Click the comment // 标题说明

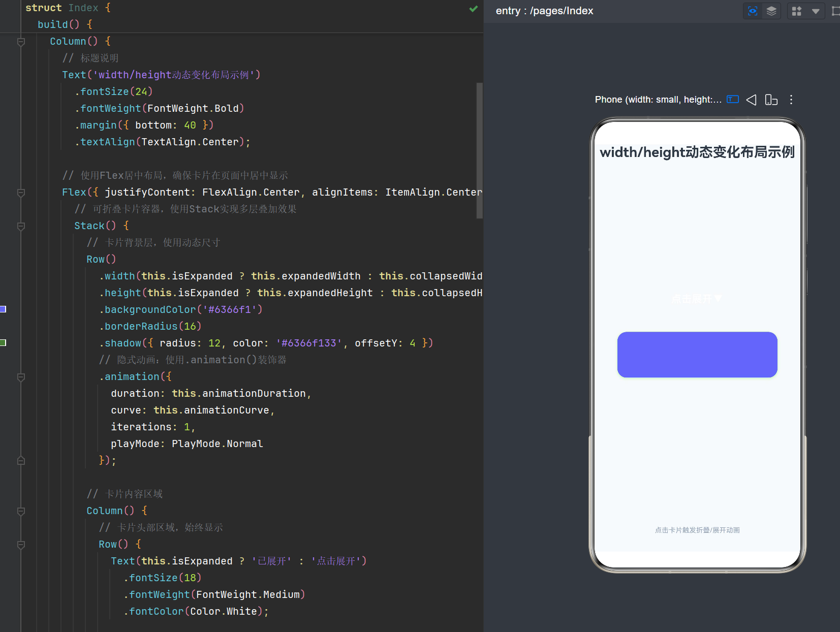point(90,58)
